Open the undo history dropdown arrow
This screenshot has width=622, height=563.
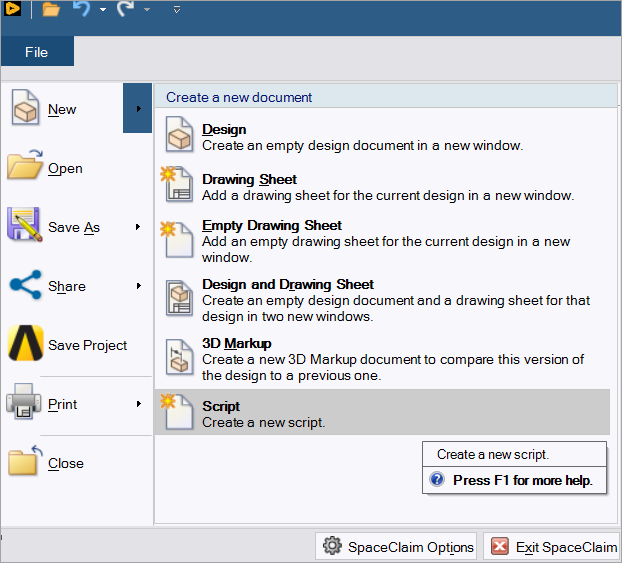click(x=103, y=11)
